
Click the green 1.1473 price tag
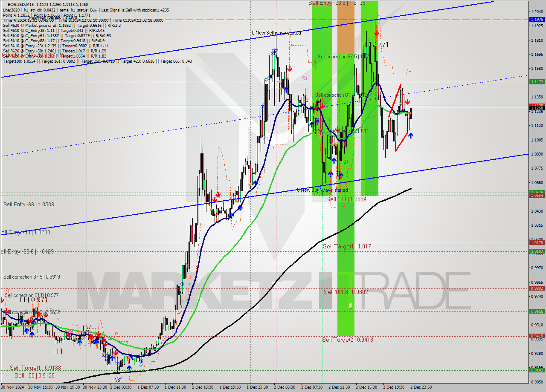(x=537, y=81)
